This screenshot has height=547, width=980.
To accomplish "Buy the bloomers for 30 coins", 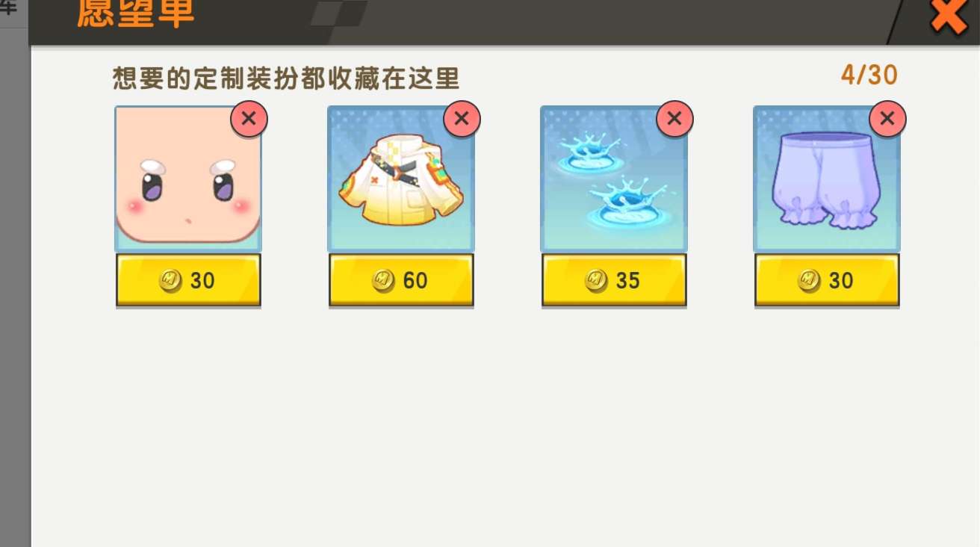I will pos(827,280).
